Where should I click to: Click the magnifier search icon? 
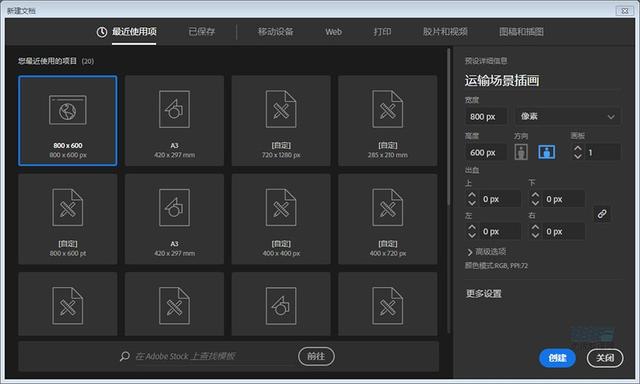click(x=124, y=356)
